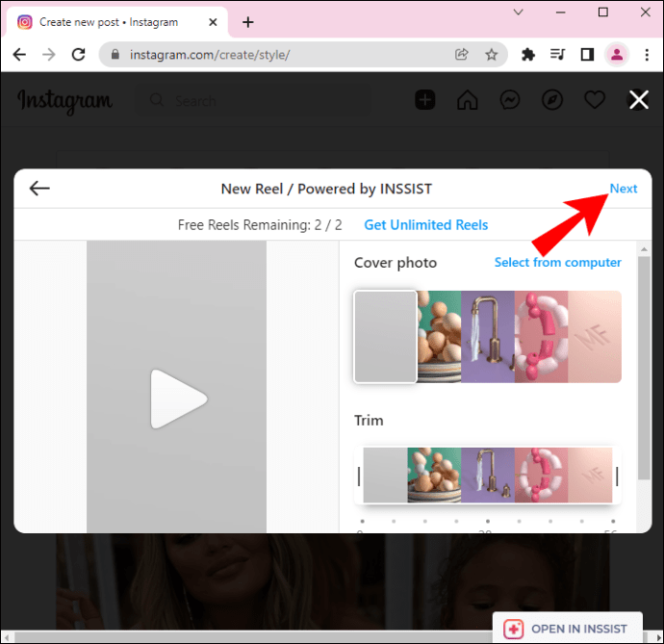Click the dialog scrollbar up arrow
This screenshot has height=644, width=664.
coord(644,249)
